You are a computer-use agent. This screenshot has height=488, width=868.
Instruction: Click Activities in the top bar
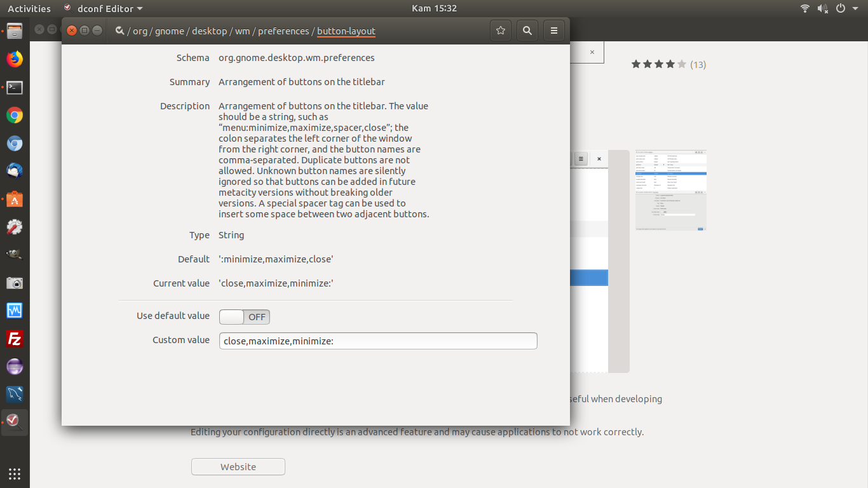click(29, 8)
